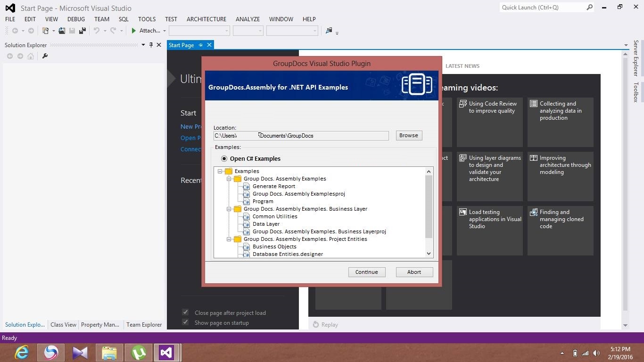Switch to the Team Explorer tab
Viewport: 644px width, 362px height.
click(x=144, y=324)
